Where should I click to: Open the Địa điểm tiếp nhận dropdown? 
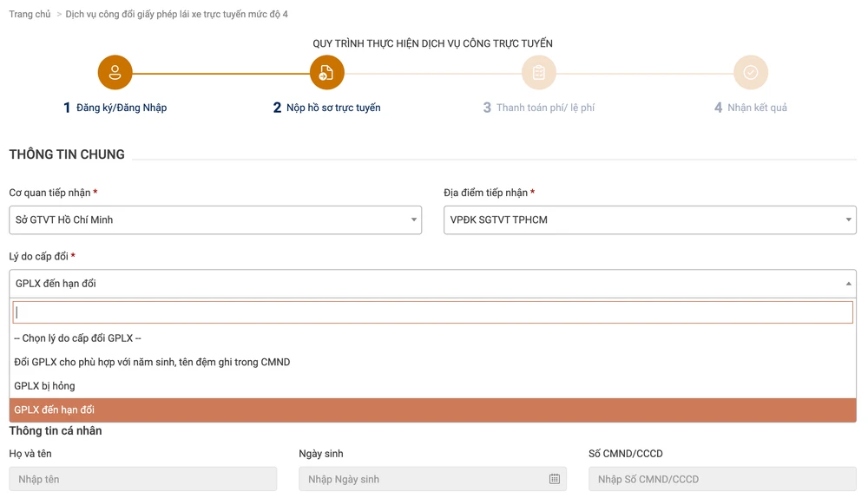tap(649, 220)
